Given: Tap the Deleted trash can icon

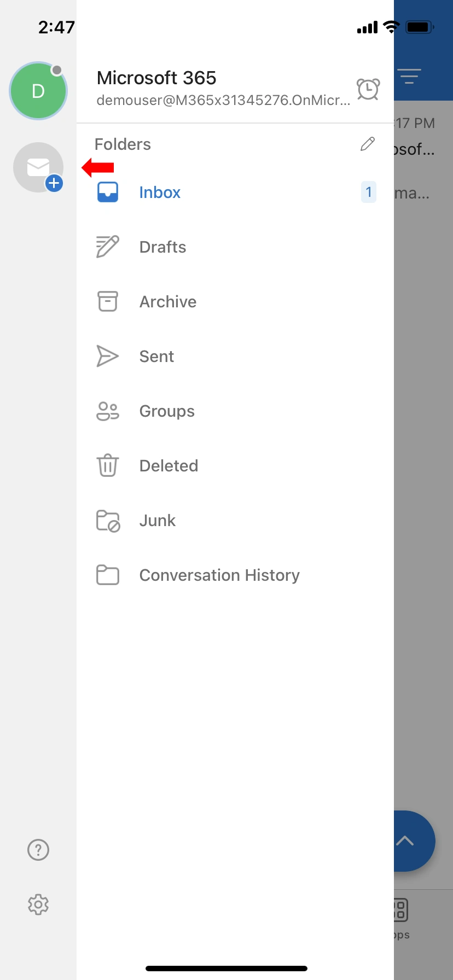Looking at the screenshot, I should coord(108,465).
